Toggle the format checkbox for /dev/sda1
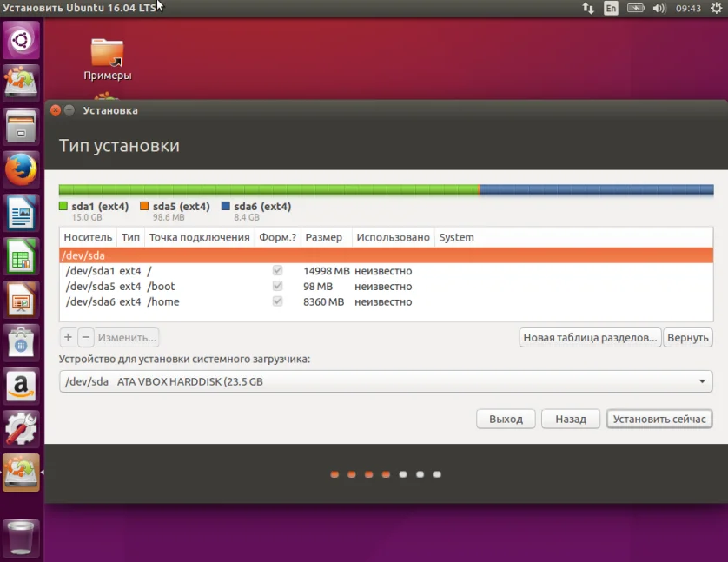 pyautogui.click(x=278, y=270)
